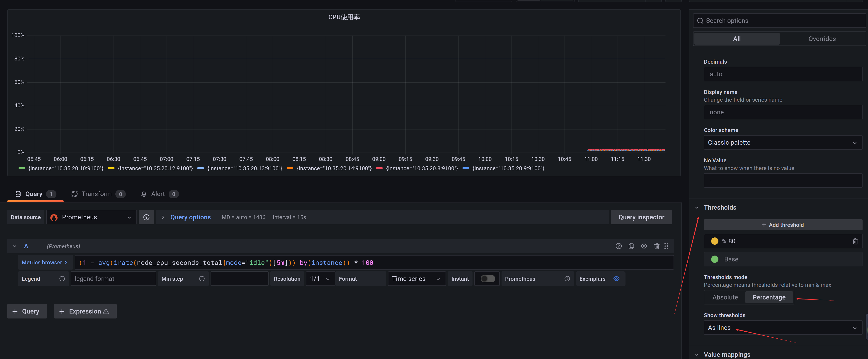Switch to the Transform tab
Screen dimensions: 868x359
pos(98,194)
